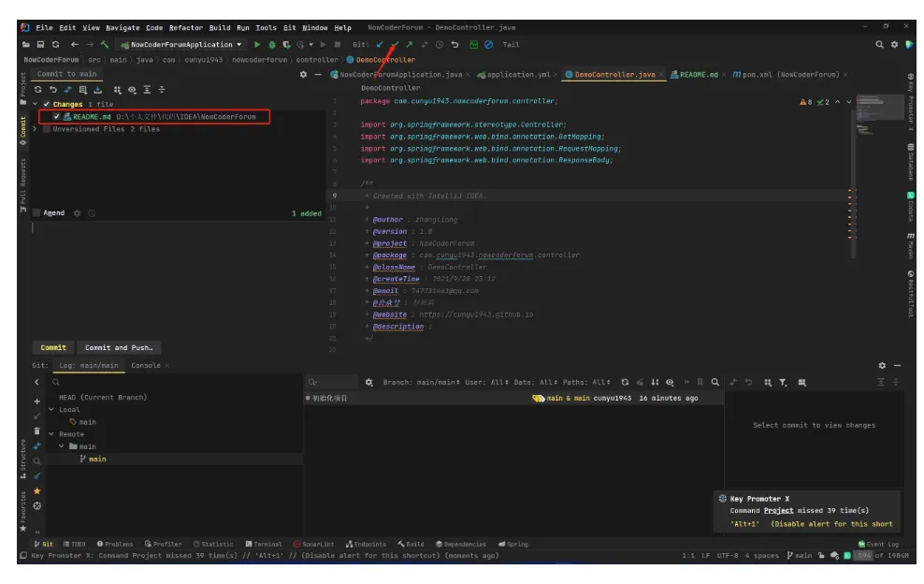Click the Synchronize reload icon in main toolbar

tap(55, 44)
